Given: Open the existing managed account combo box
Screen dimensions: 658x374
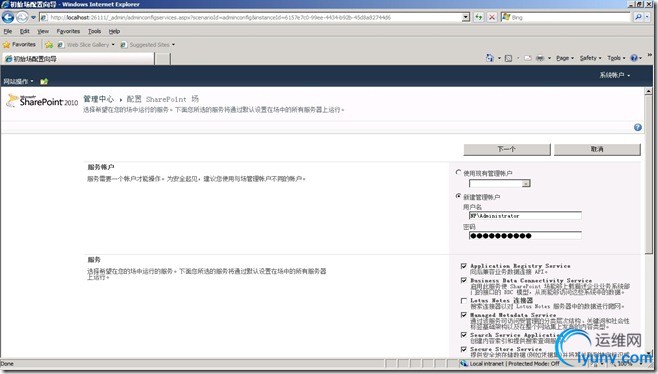Looking at the screenshot, I should coord(499,183).
